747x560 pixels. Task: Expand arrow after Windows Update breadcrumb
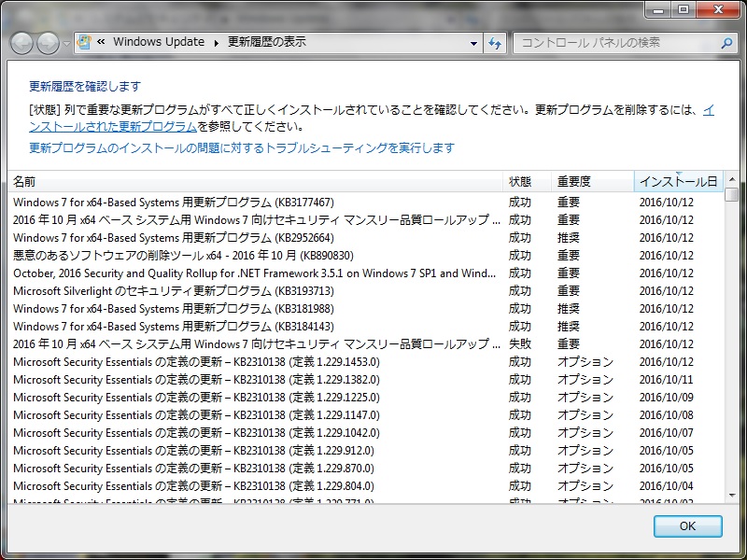(x=217, y=43)
